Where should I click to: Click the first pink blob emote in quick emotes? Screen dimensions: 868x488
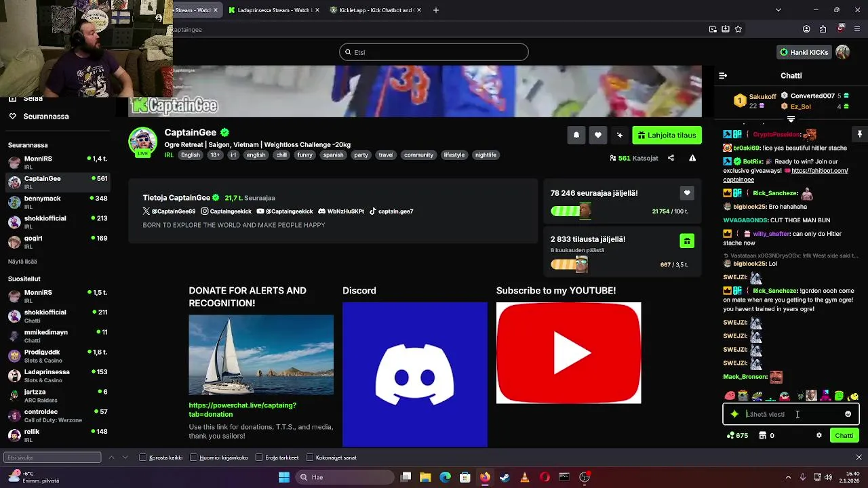tap(730, 396)
